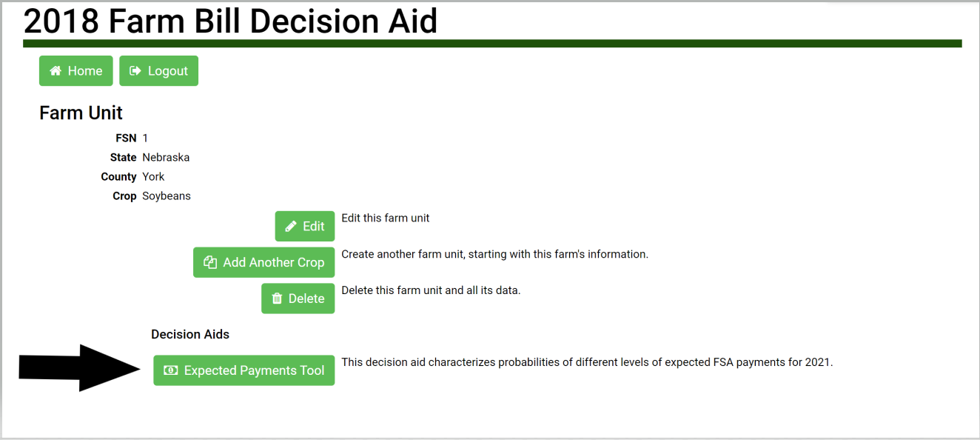The height and width of the screenshot is (440, 980).
Task: Click the trash can icon beside Delete
Action: pyautogui.click(x=278, y=299)
